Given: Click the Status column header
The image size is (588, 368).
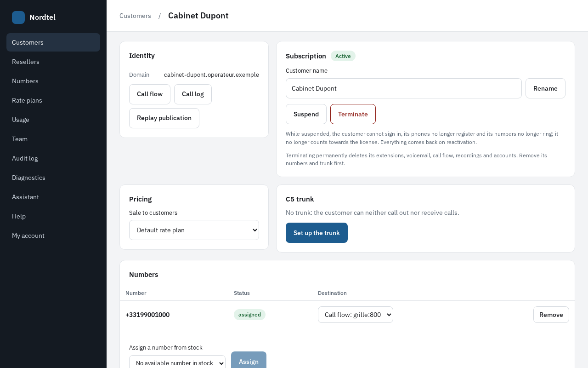Looking at the screenshot, I should (242, 293).
